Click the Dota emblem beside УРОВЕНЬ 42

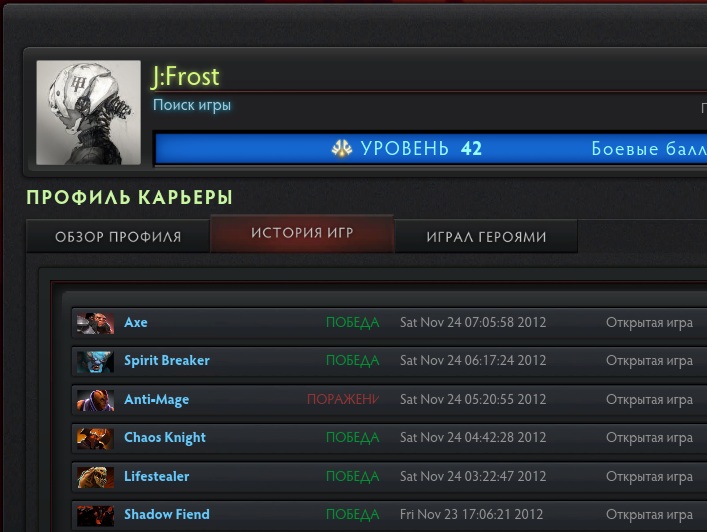click(342, 148)
